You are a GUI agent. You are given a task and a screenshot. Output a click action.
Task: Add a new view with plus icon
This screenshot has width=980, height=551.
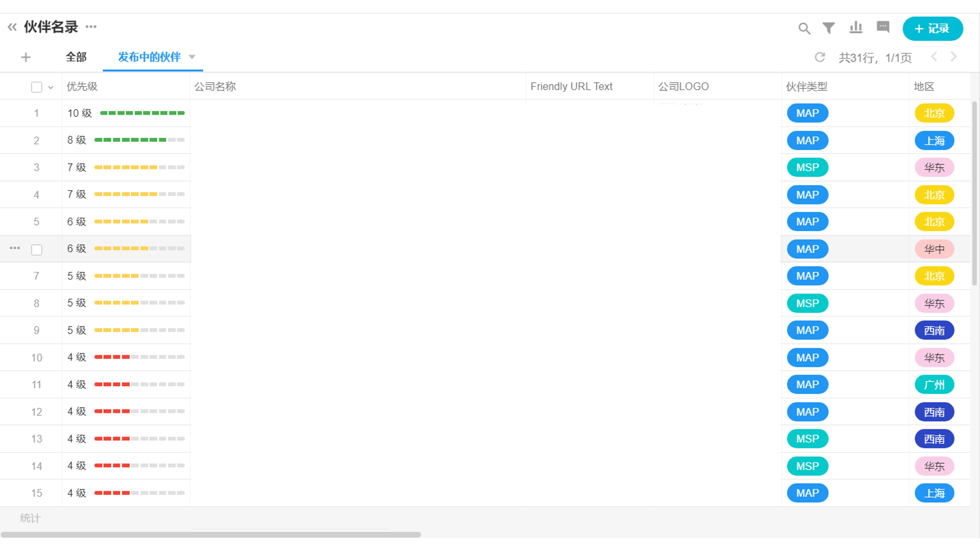point(26,57)
